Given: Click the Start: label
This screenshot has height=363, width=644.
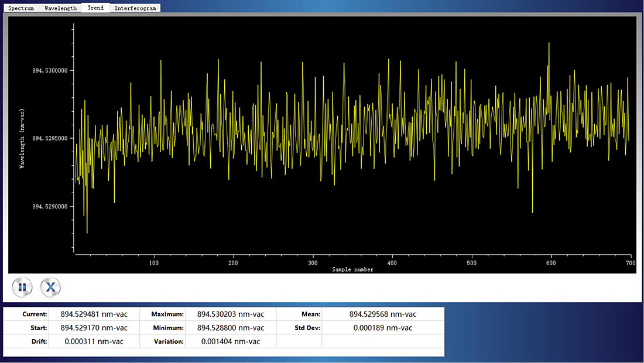Looking at the screenshot, I should pos(39,328).
